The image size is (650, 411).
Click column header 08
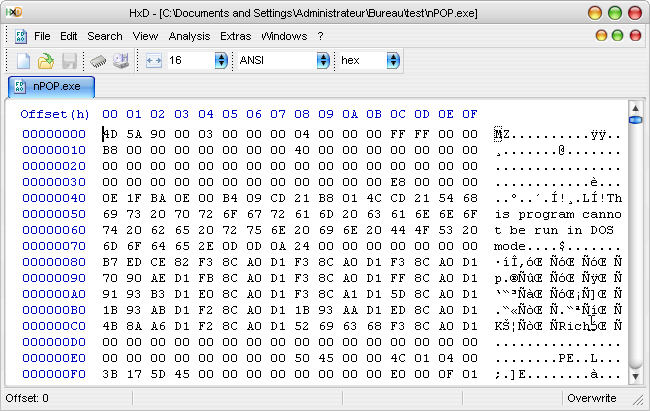pos(302,114)
